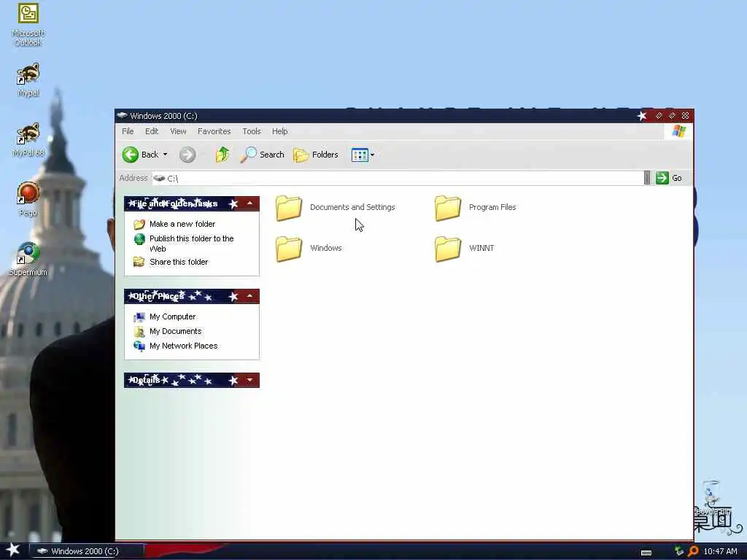
Task: Click the Make a new folder icon
Action: [139, 224]
